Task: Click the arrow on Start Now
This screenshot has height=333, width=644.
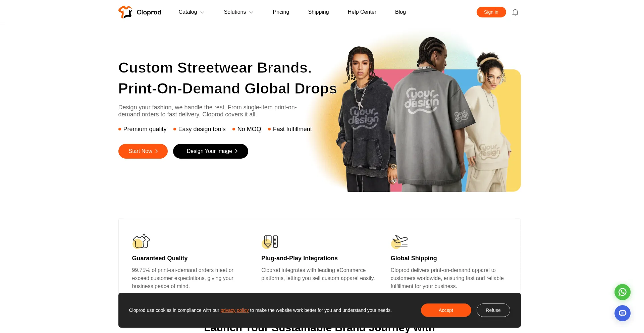Action: (156, 151)
